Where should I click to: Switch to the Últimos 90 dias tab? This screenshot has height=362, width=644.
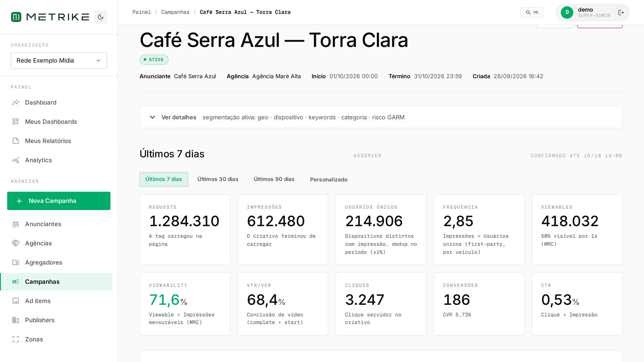click(x=274, y=179)
